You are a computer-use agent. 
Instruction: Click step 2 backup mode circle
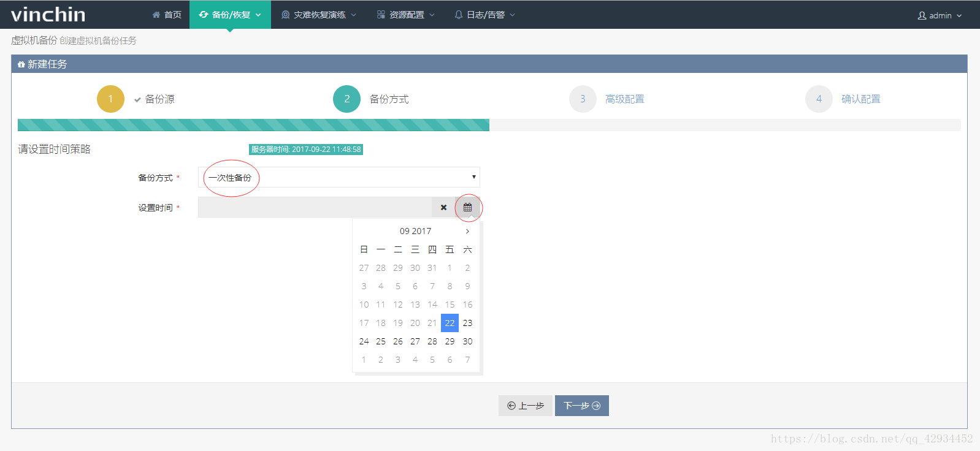pyautogui.click(x=346, y=99)
